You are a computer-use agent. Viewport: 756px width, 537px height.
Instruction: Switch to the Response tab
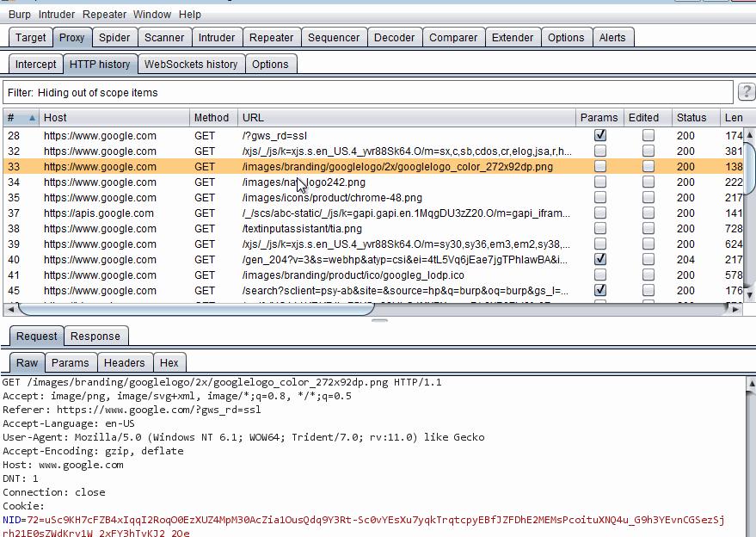click(95, 336)
